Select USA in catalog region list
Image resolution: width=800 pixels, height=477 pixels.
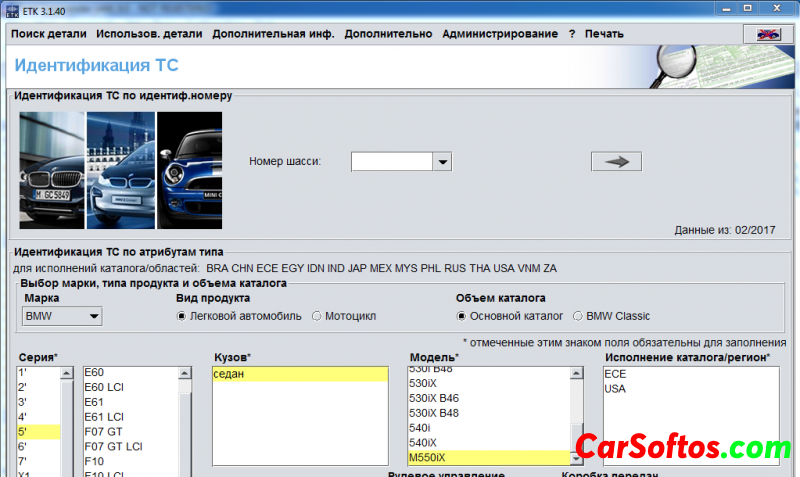point(616,389)
